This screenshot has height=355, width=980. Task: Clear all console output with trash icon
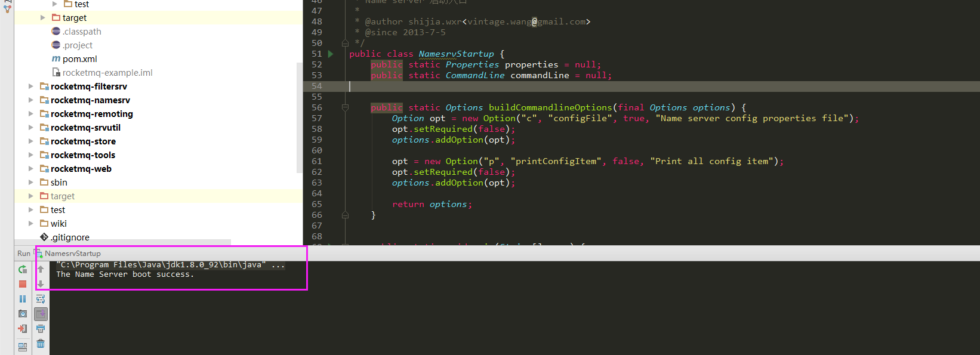[41, 344]
